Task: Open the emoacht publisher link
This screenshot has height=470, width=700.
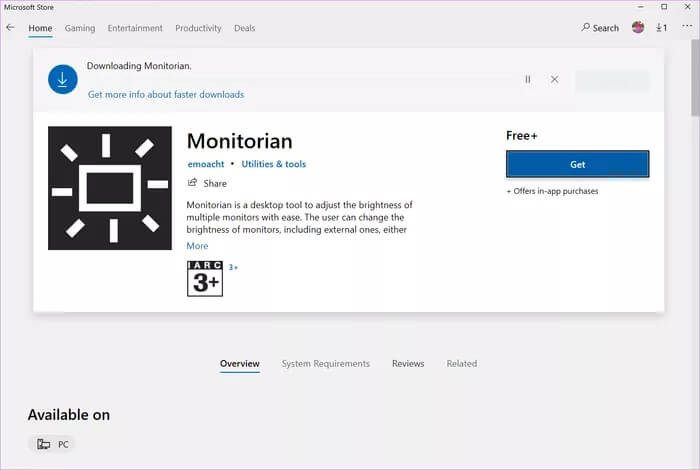Action: [x=206, y=164]
